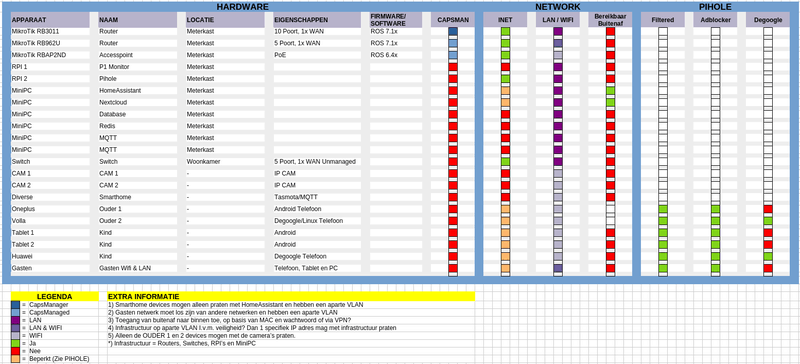Click the PIHOLE section title
The width and height of the screenshot is (800, 364).
(715, 7)
